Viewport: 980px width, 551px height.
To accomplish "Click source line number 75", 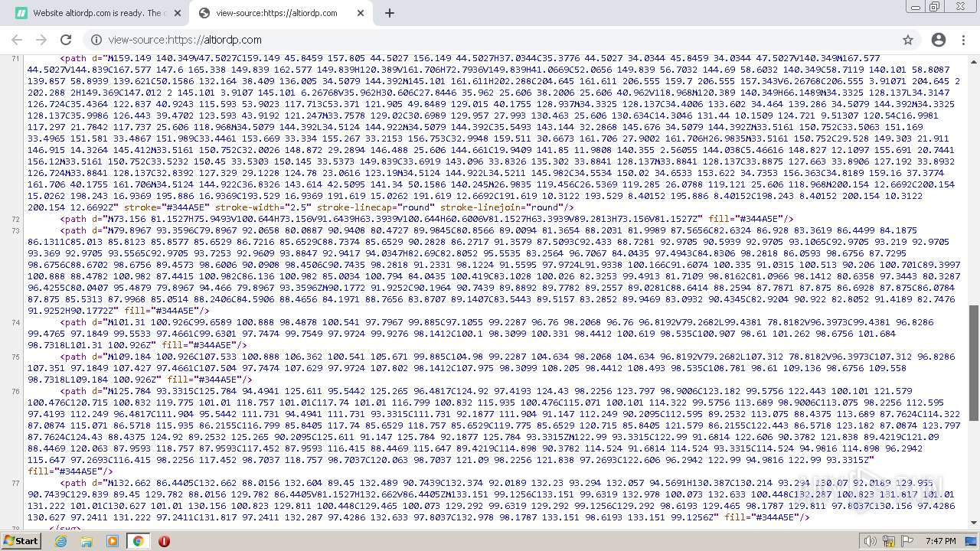I will (16, 357).
